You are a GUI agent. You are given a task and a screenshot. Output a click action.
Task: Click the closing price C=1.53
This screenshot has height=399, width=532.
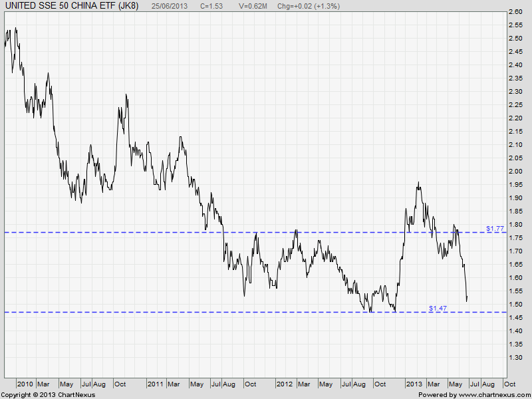[211, 6]
